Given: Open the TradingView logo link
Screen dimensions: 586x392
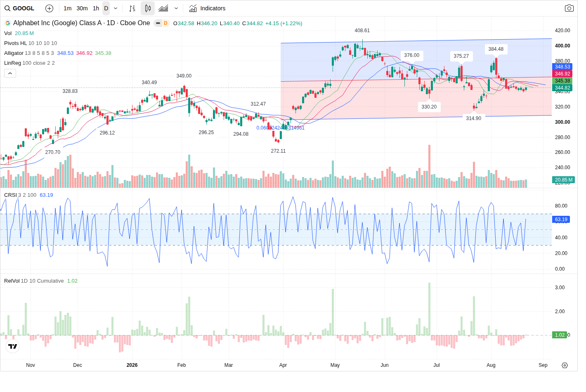Looking at the screenshot, I should coord(13,347).
